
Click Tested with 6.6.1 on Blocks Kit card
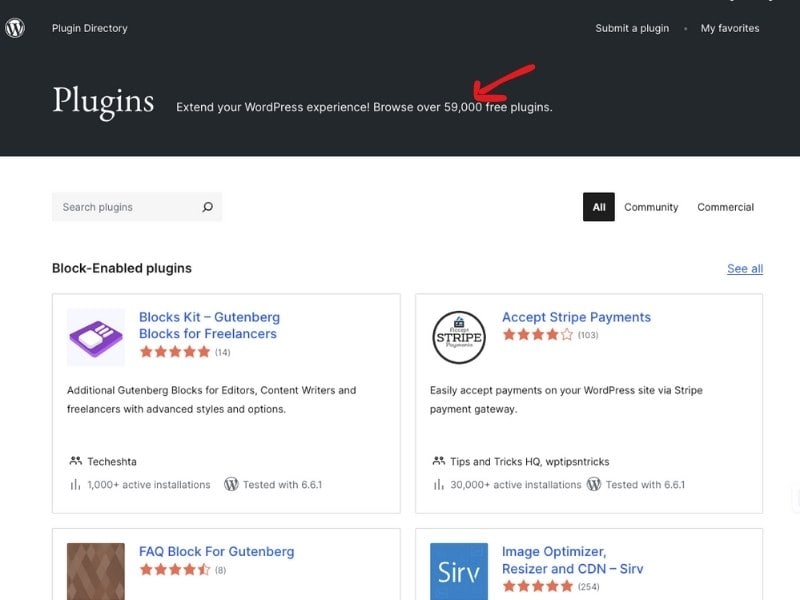pos(283,485)
